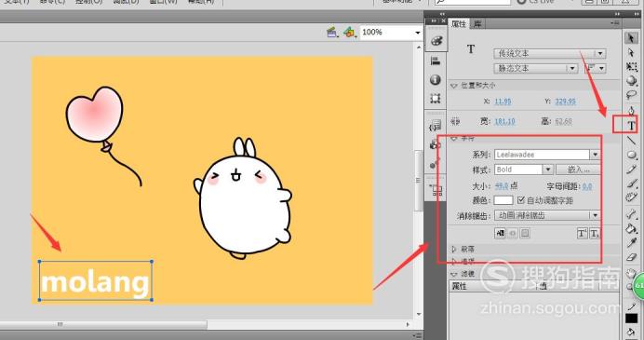Open the Transform panel icon
This screenshot has width=644, height=340.
[x=436, y=98]
